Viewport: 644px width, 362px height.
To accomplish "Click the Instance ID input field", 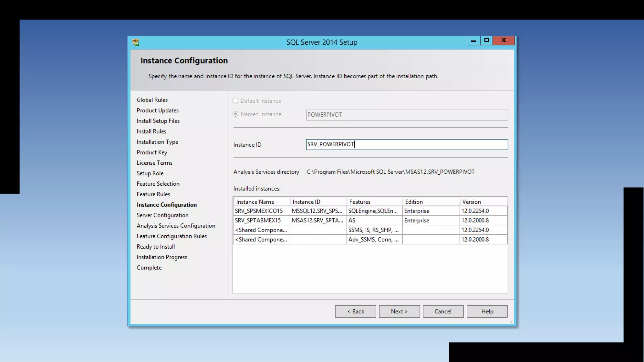I will pyautogui.click(x=407, y=145).
